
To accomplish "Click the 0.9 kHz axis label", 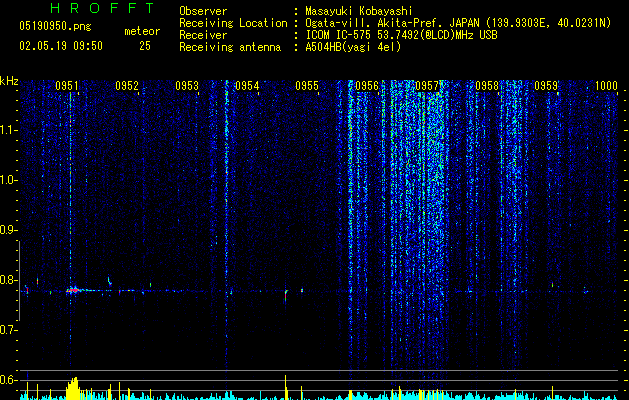I will point(9,230).
